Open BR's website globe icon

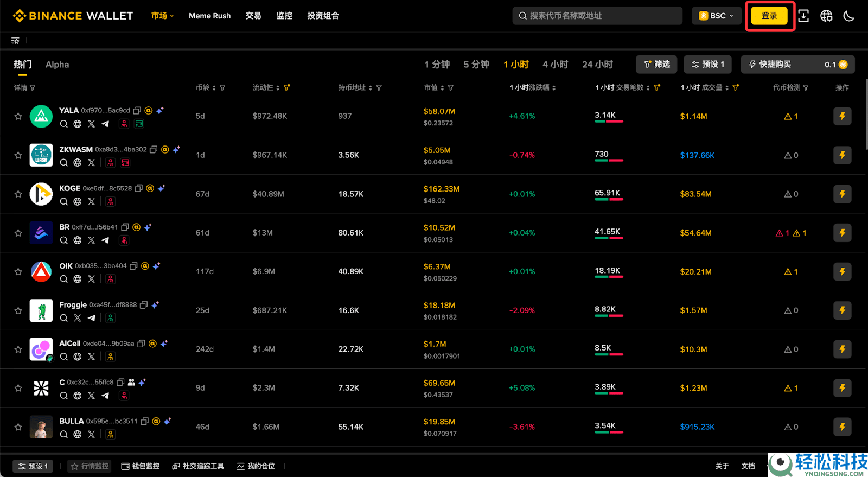pos(78,240)
